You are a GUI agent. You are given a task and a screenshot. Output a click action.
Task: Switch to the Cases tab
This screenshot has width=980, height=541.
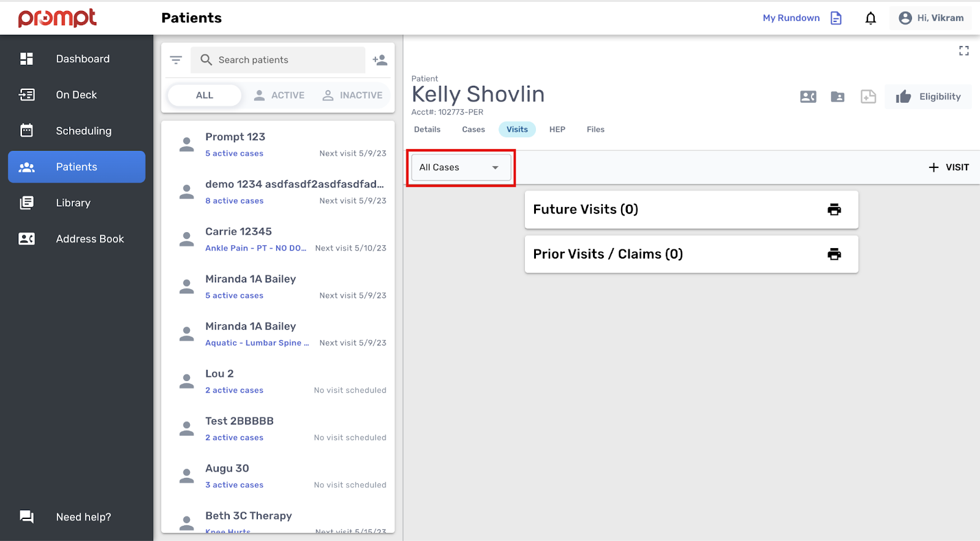click(x=473, y=129)
